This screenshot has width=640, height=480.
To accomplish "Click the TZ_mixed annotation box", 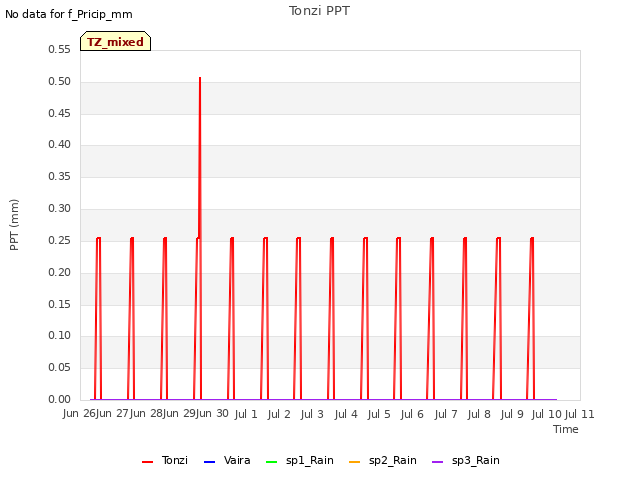I will 116,41.
